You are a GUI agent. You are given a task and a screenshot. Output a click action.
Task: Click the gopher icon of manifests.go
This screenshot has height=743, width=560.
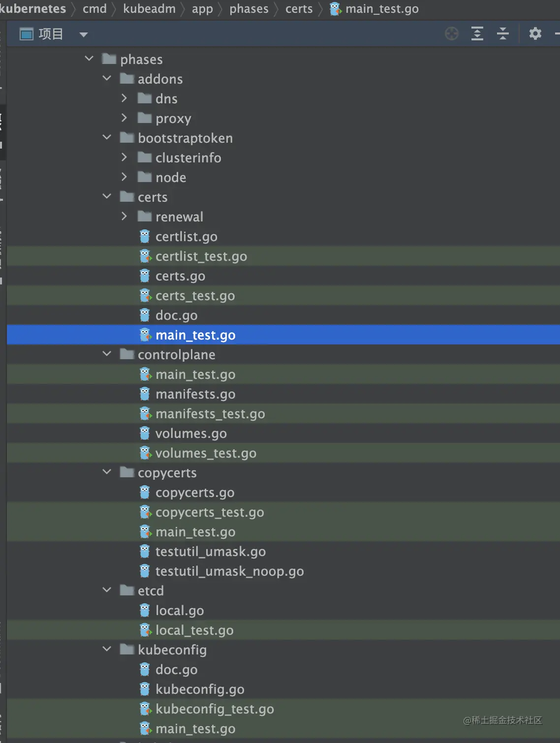click(x=145, y=394)
